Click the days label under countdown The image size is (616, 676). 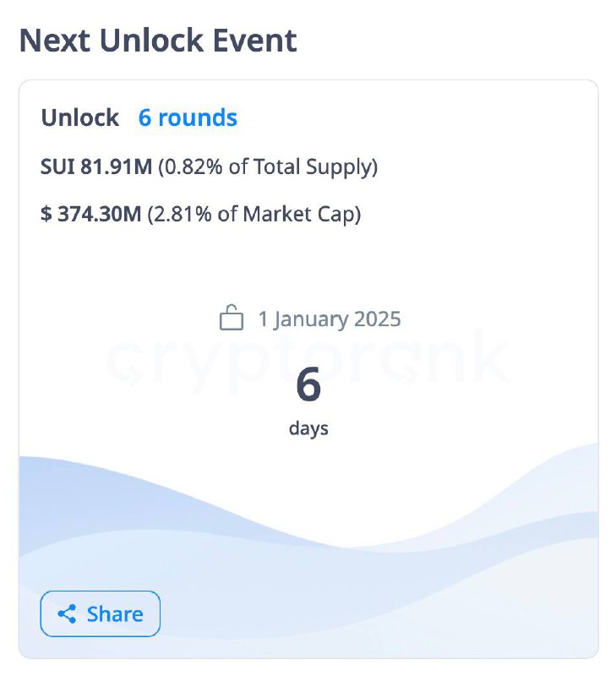point(308,429)
